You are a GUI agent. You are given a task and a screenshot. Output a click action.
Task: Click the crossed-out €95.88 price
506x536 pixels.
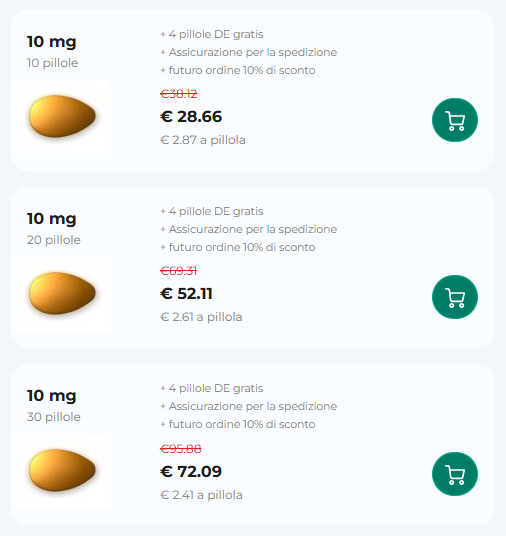[x=181, y=448]
